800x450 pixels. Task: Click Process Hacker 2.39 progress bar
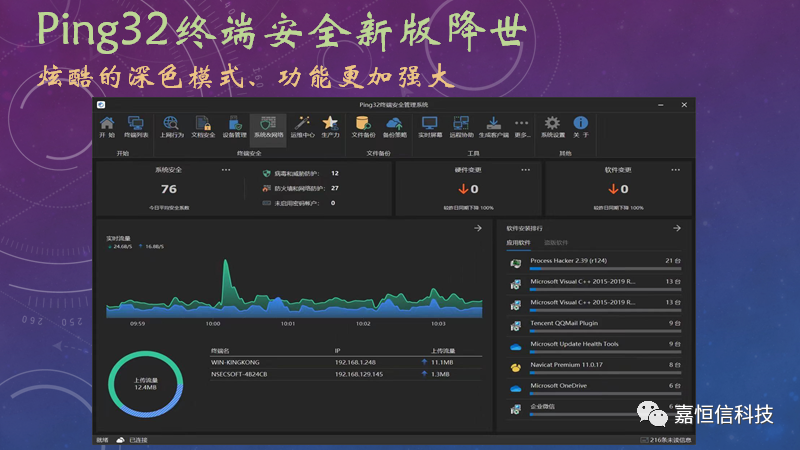tap(606, 269)
